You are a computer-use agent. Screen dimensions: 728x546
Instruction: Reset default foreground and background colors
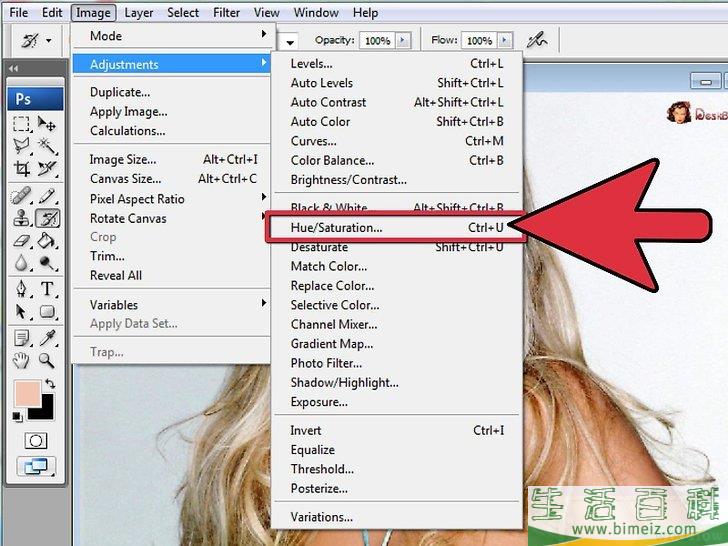pyautogui.click(x=17, y=416)
